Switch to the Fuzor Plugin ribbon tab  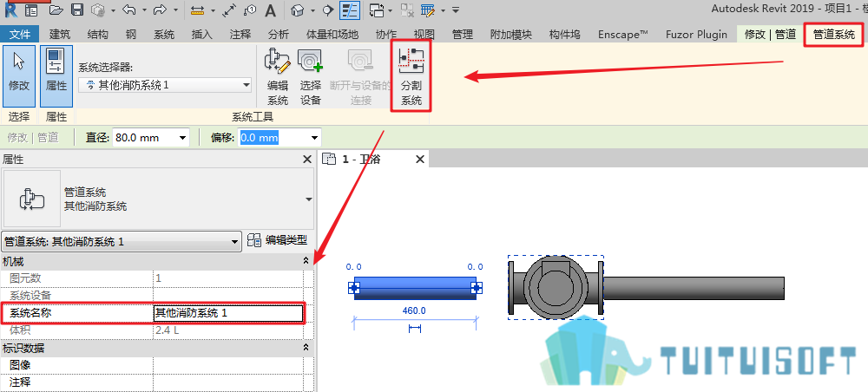pyautogui.click(x=696, y=35)
